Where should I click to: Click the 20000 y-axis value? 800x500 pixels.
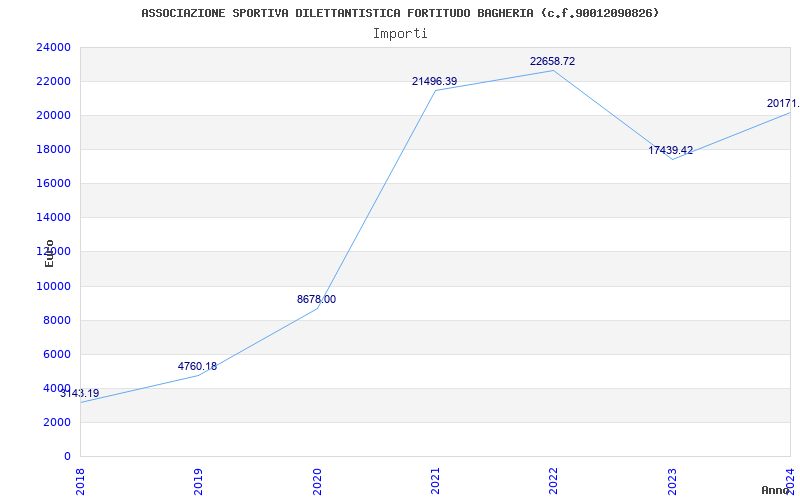tap(53, 115)
